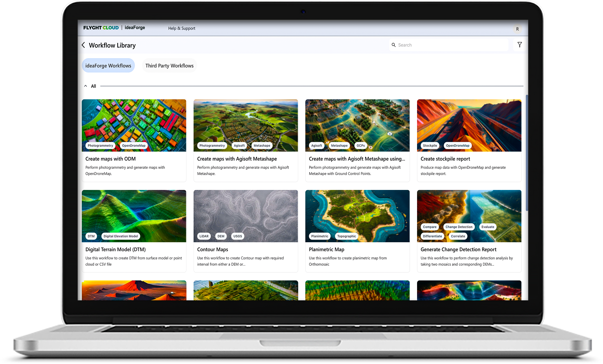Click the vertical scrollbar on right

pyautogui.click(x=527, y=153)
